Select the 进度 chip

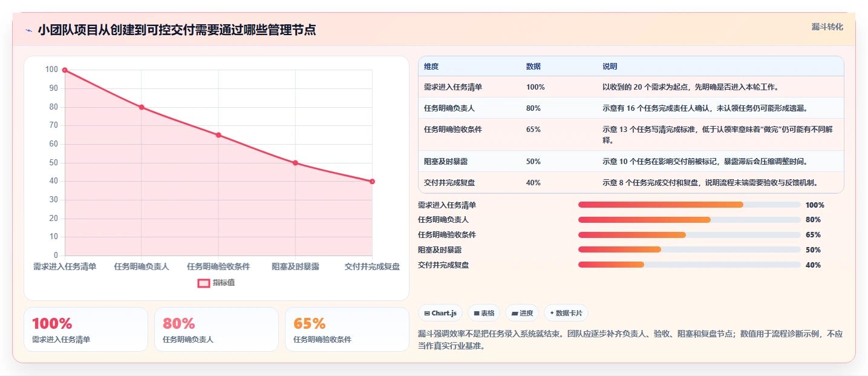pos(522,313)
